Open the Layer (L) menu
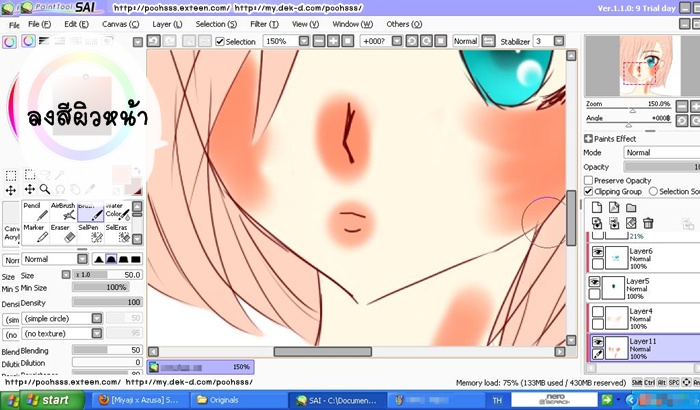Image resolution: width=700 pixels, height=410 pixels. tap(167, 24)
